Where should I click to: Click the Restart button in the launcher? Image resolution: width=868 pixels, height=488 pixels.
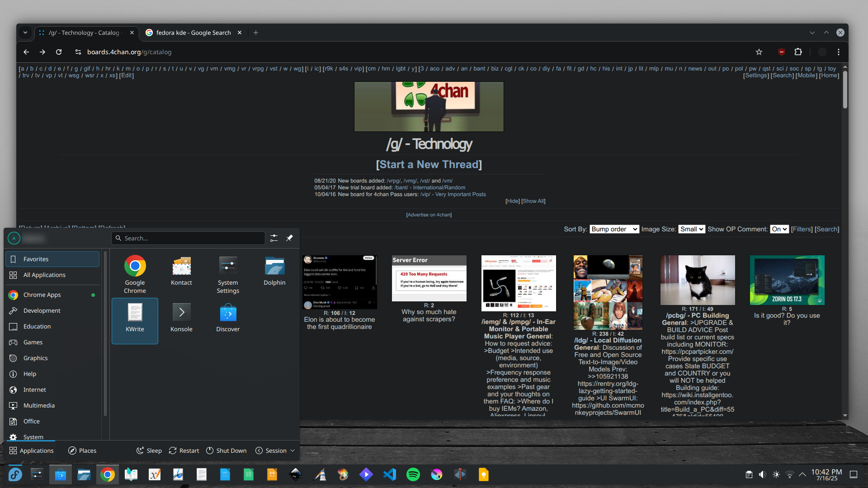click(x=184, y=450)
